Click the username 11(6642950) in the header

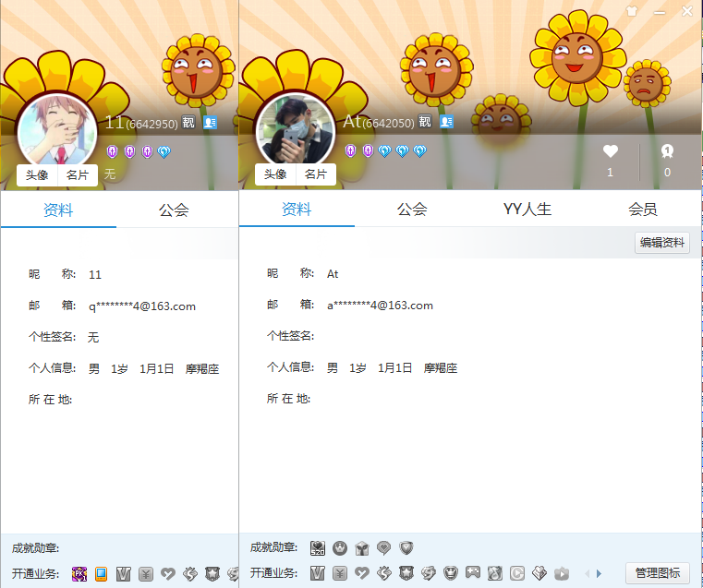click(x=141, y=122)
